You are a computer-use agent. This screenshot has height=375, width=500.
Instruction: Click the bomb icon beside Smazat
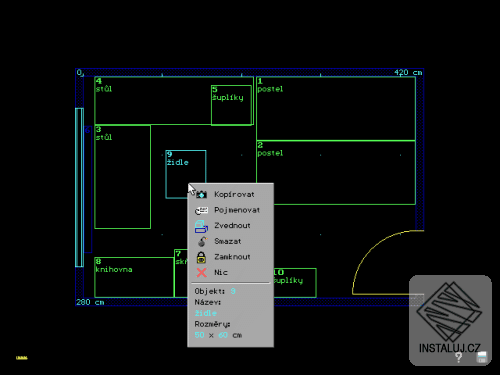202,241
